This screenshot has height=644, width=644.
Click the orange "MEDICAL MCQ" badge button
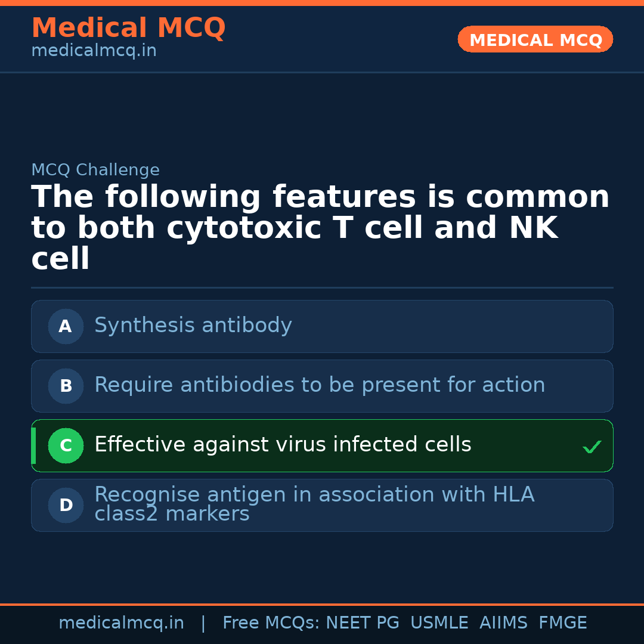[535, 40]
